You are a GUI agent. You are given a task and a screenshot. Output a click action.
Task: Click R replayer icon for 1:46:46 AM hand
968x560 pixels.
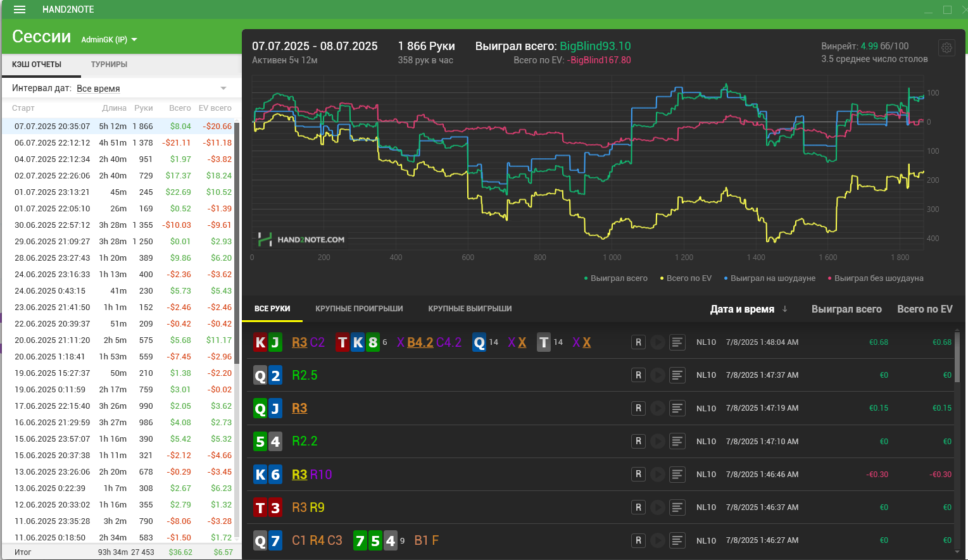[x=638, y=474]
